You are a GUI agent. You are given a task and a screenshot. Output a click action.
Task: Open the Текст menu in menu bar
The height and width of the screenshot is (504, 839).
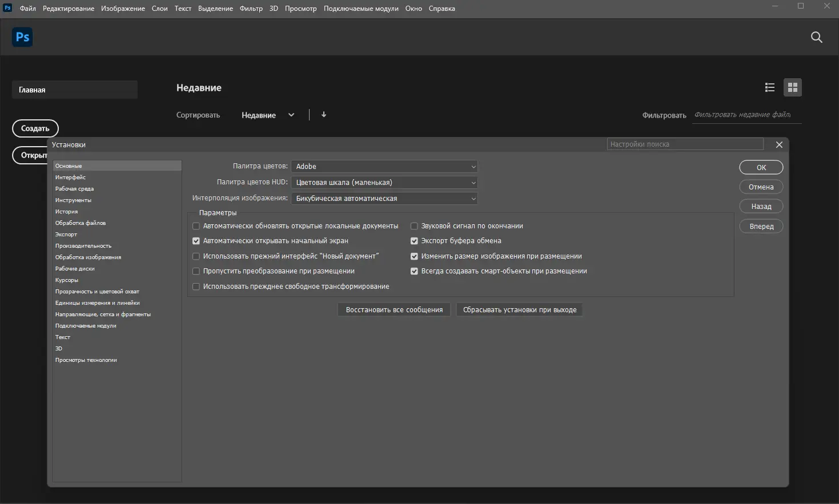pyautogui.click(x=183, y=9)
